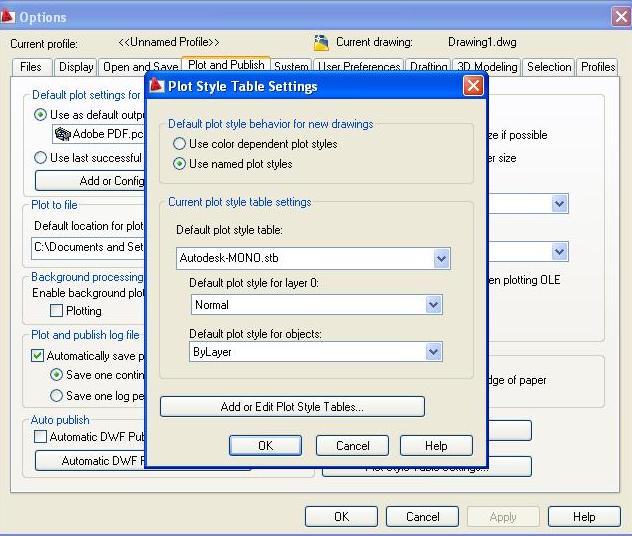Click Add or Edit Plot Style Tables button
This screenshot has height=536, width=632.
[292, 406]
